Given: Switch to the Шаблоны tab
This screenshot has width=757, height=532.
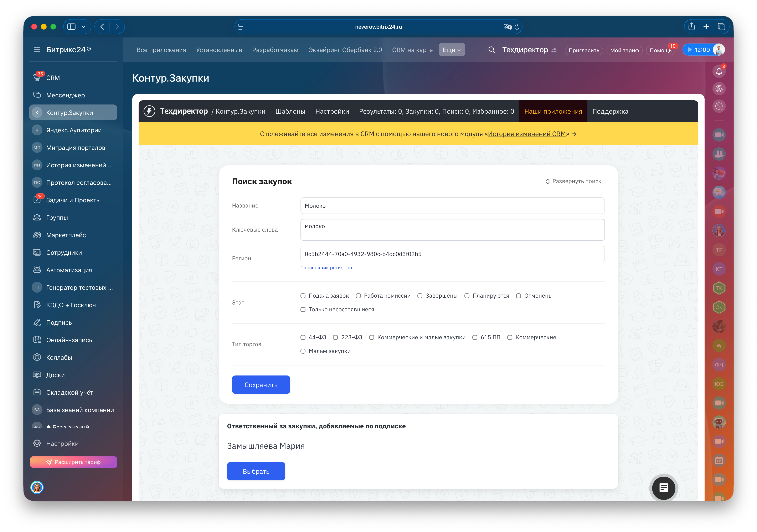Looking at the screenshot, I should [x=290, y=112].
